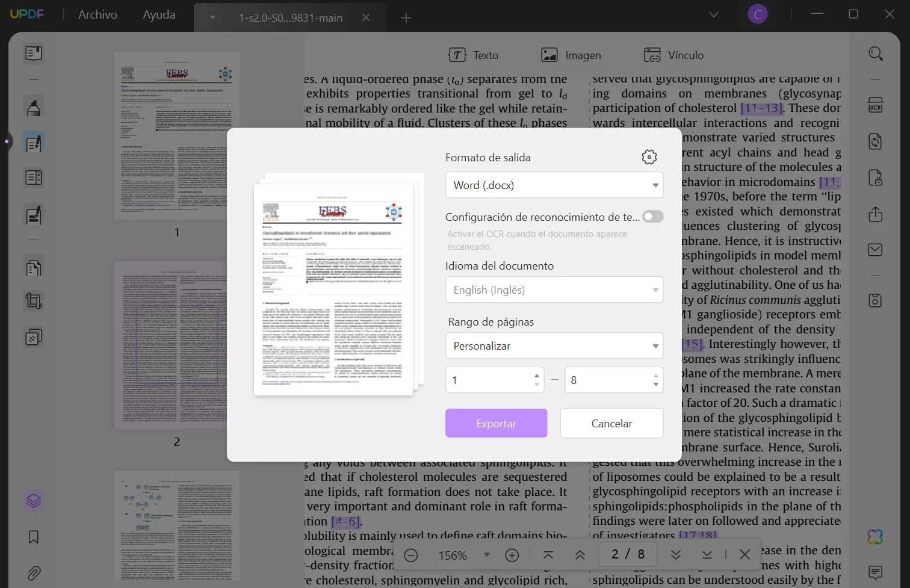Image resolution: width=910 pixels, height=588 pixels.
Task: Run OCR recognition from right sidebar
Action: coord(875,105)
